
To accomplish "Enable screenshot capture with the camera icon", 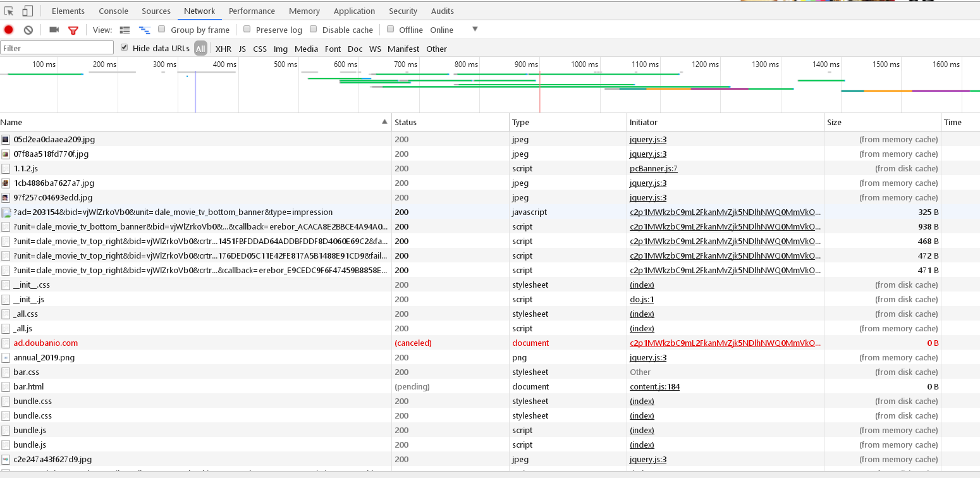I will [x=53, y=30].
